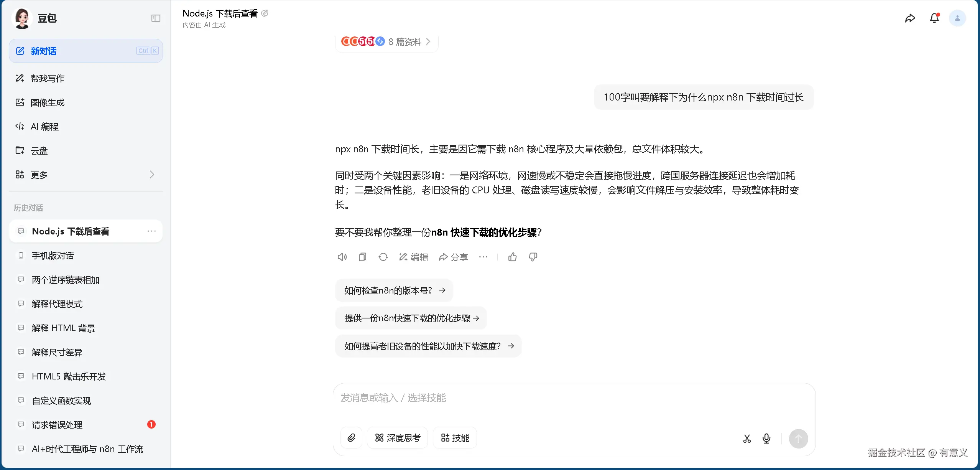This screenshot has height=470, width=980.
Task: Open options for Node.js 下载后查看 chat
Action: pyautogui.click(x=151, y=231)
